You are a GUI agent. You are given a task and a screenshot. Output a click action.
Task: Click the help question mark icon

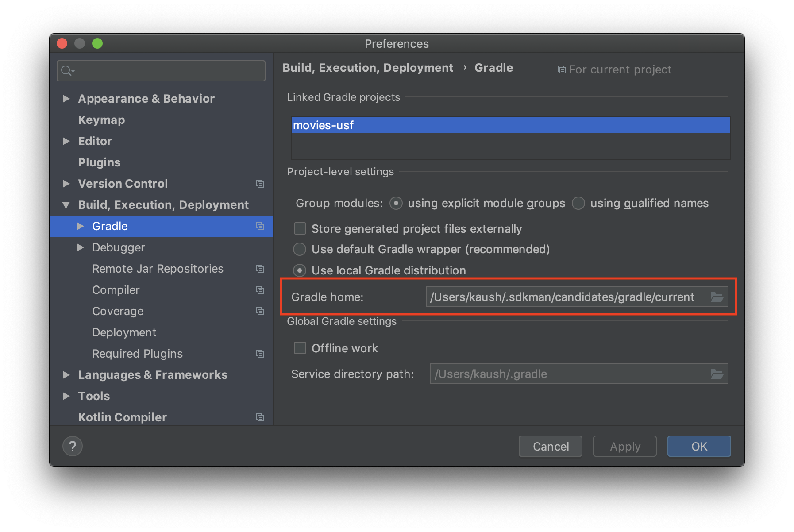(72, 446)
